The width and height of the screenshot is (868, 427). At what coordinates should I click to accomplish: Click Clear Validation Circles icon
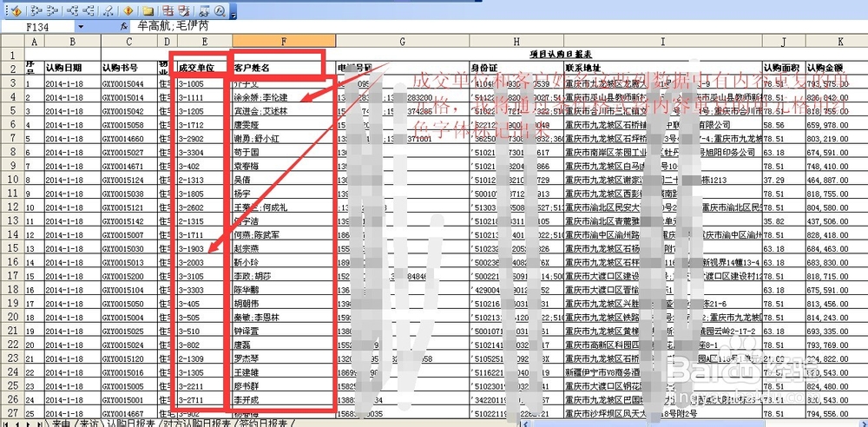(184, 11)
